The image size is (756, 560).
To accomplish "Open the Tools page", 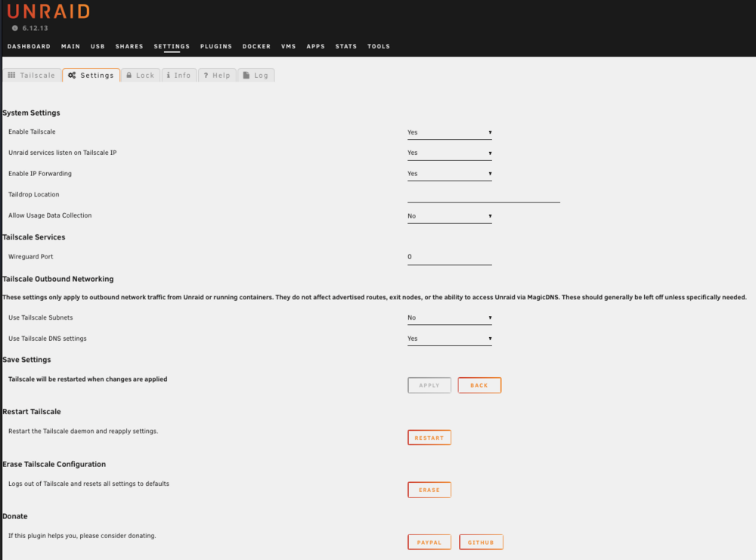I will [379, 46].
